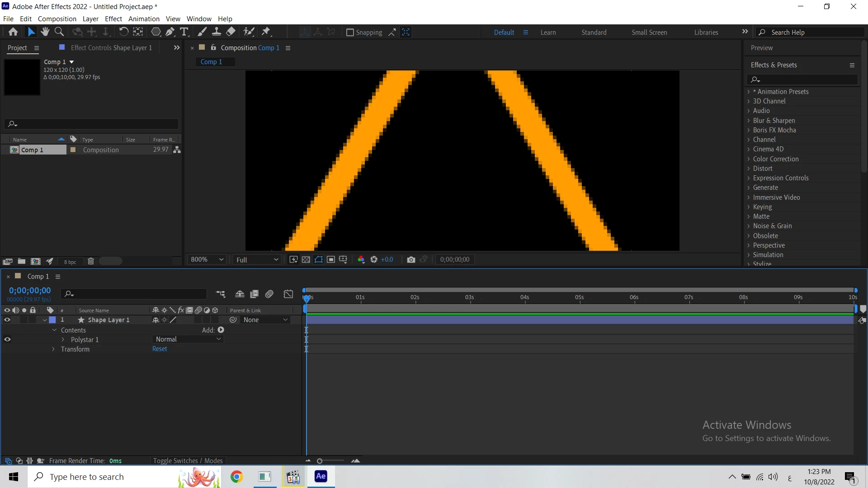Select the Pen tool

click(170, 32)
